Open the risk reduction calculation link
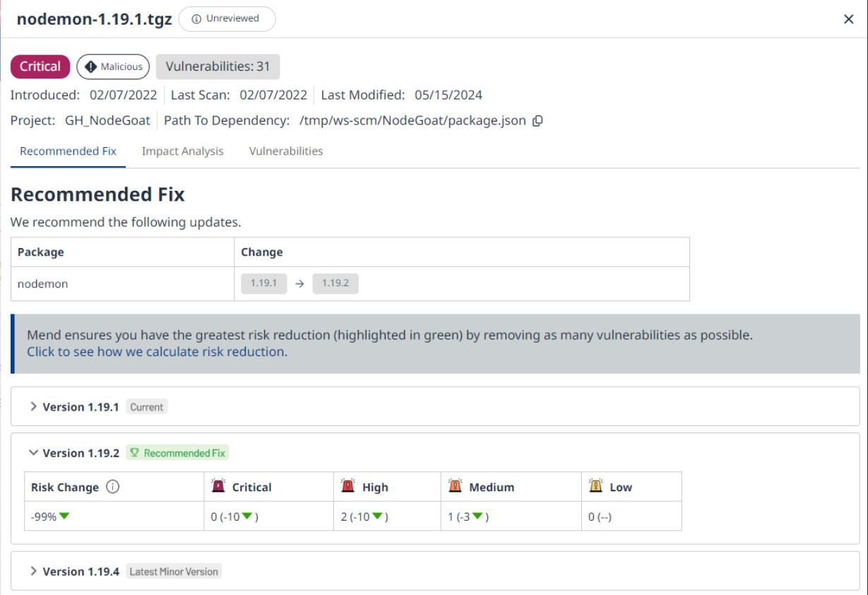The height and width of the screenshot is (595, 868). point(157,352)
